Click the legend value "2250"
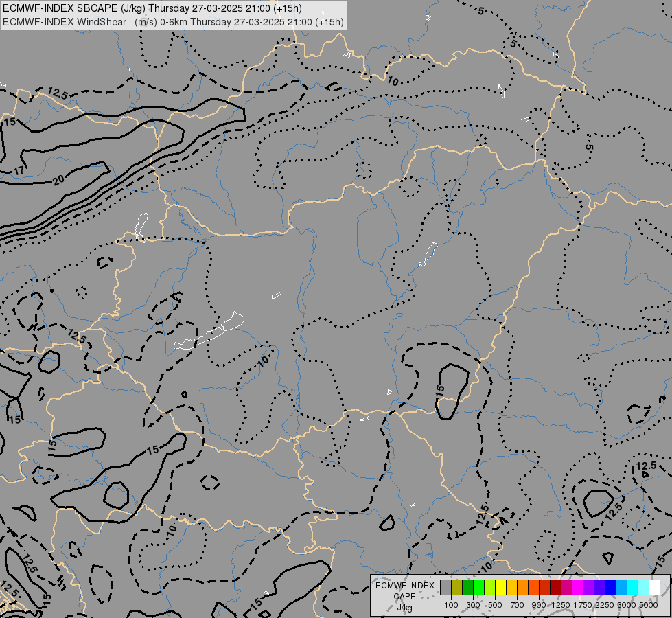 coord(605,605)
